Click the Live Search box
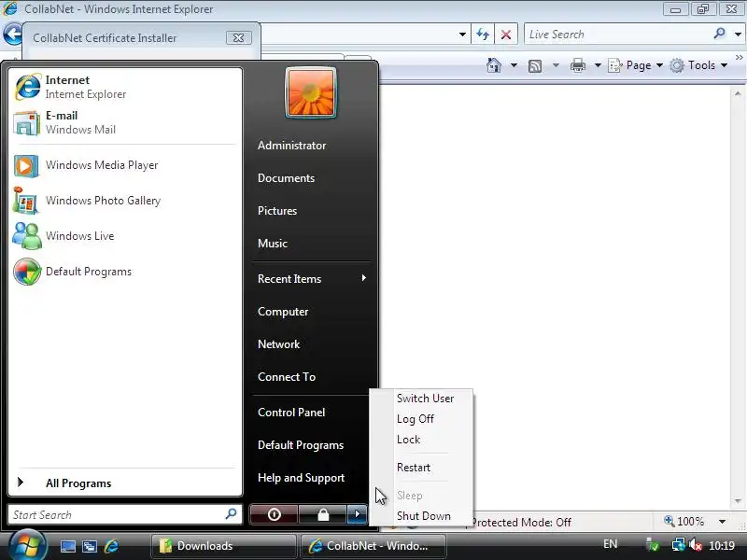 [x=617, y=35]
